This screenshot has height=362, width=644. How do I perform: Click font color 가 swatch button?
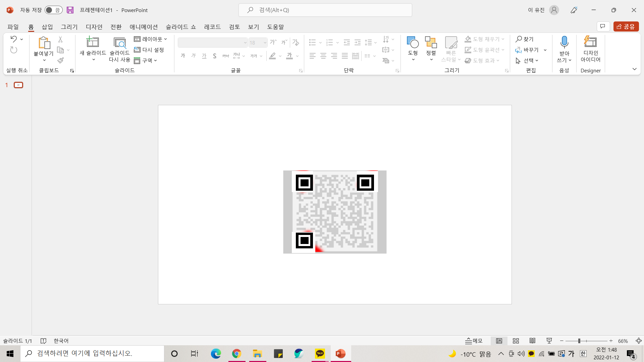pos(289,56)
